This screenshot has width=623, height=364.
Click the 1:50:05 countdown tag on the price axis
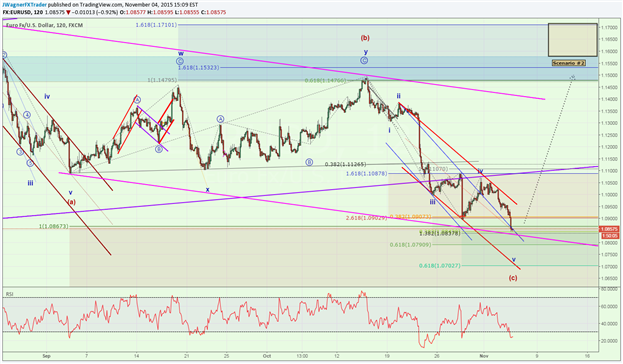(609, 236)
